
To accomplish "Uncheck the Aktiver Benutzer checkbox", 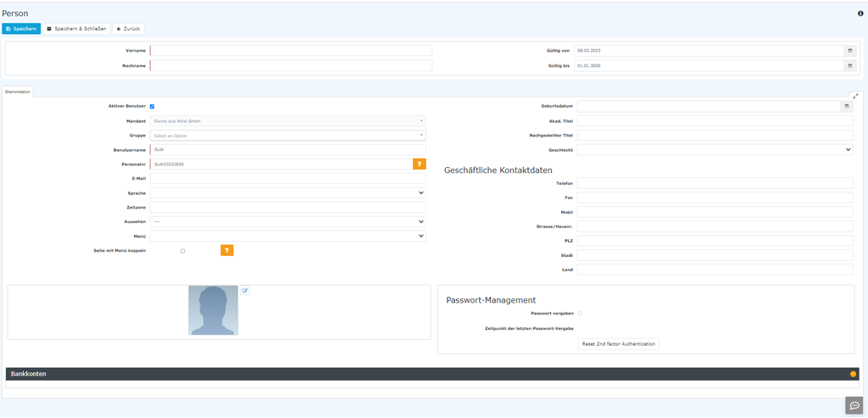I will (152, 107).
